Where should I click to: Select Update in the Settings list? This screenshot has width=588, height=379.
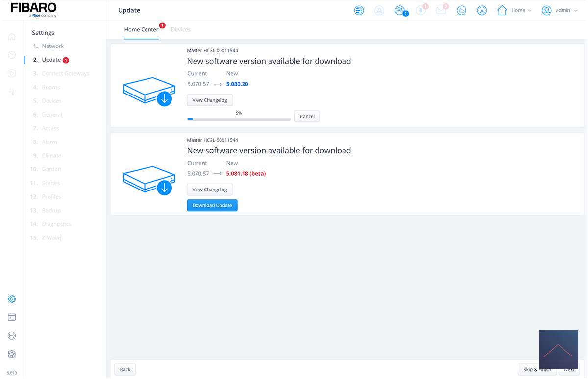(x=51, y=60)
